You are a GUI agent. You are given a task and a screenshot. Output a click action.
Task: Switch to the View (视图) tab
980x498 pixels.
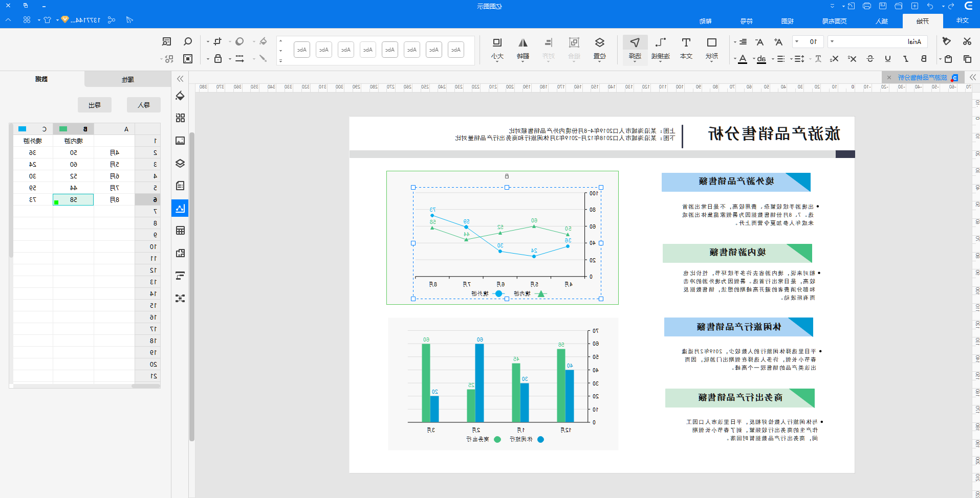(x=788, y=21)
